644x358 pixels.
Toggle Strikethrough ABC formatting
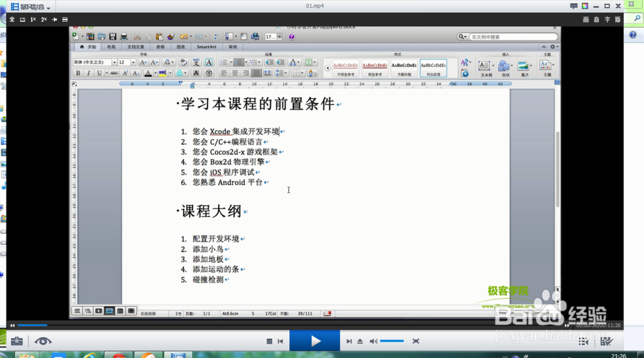tap(114, 73)
